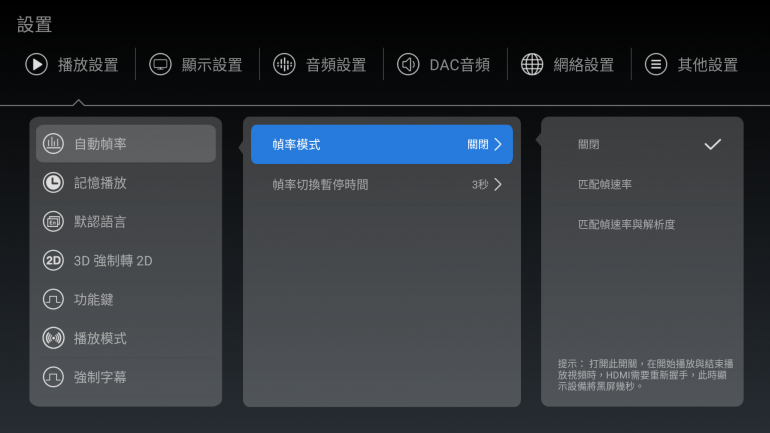Open the 幀率切換暫停時間 3秒 value
Image resolution: width=770 pixels, height=433 pixels.
point(480,184)
